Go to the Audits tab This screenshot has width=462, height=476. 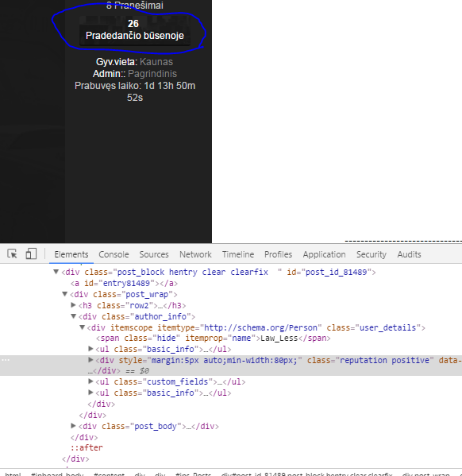tap(409, 254)
